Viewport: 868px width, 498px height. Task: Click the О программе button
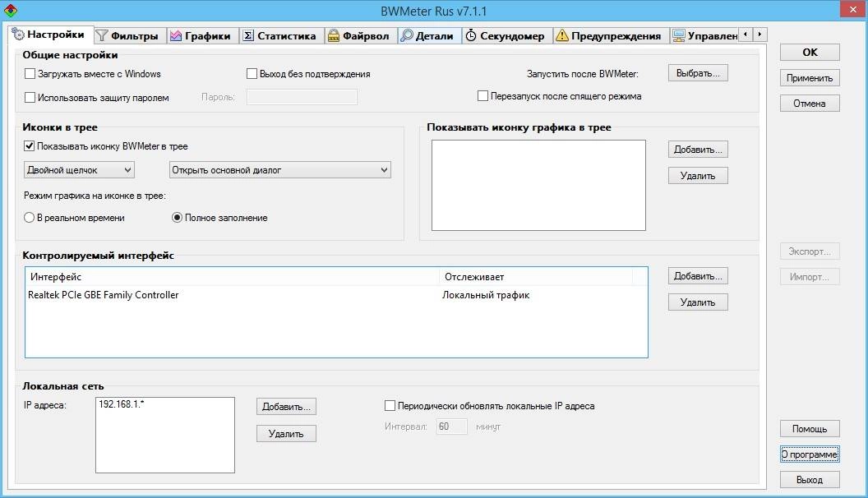[810, 454]
